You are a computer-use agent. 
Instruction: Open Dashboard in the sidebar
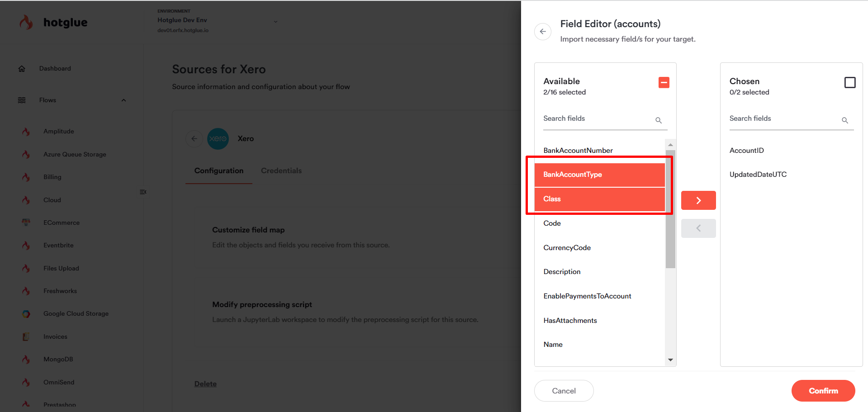(55, 69)
